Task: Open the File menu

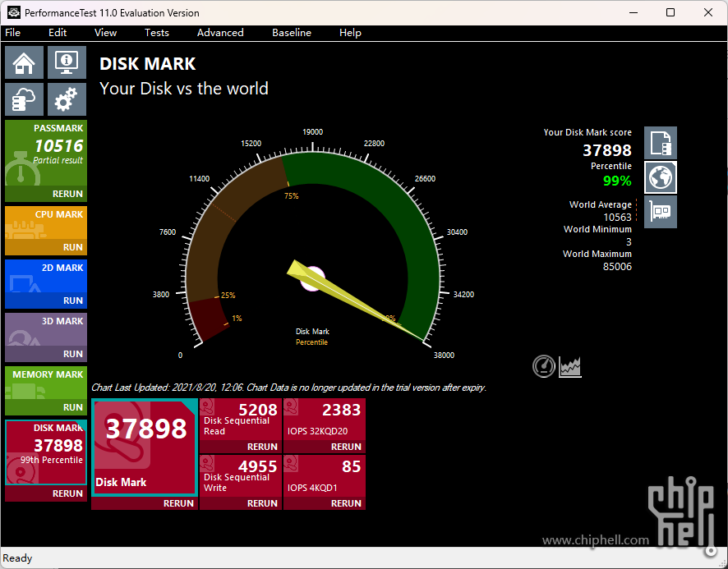Action: (12, 33)
